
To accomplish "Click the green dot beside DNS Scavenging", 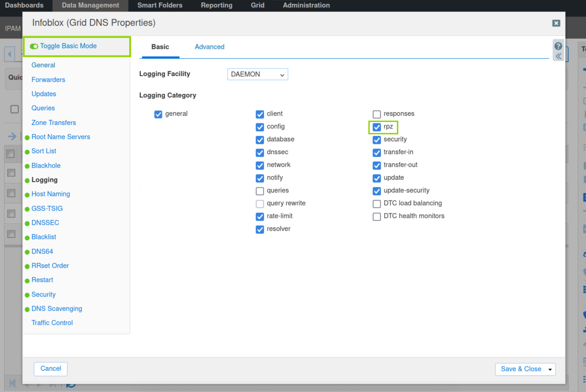I will [x=27, y=309].
